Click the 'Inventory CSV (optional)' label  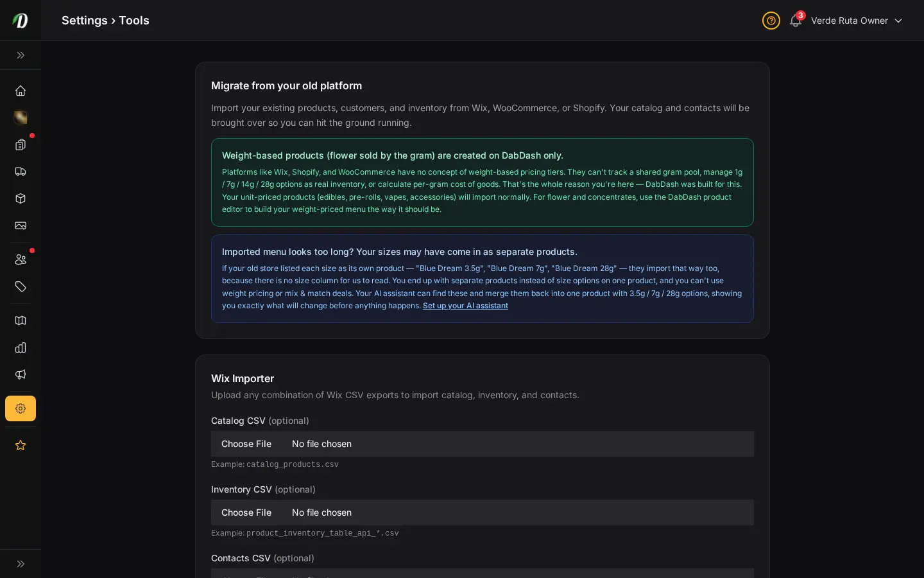pos(263,489)
